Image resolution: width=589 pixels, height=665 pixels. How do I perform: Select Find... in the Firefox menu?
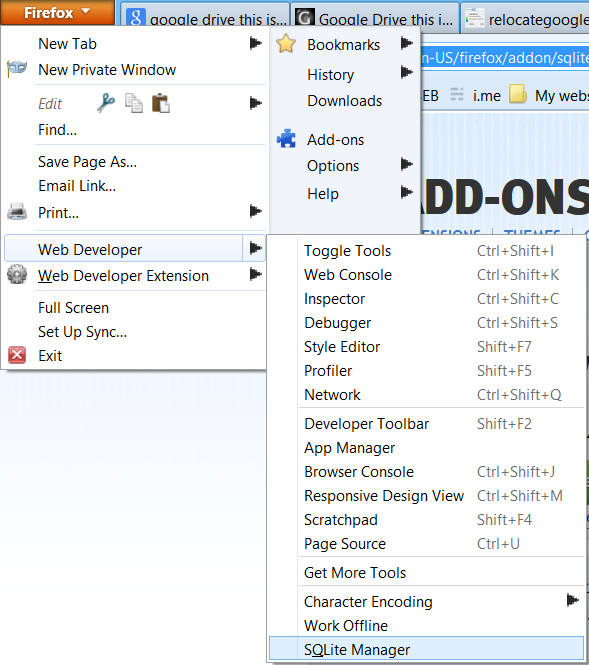pos(57,130)
